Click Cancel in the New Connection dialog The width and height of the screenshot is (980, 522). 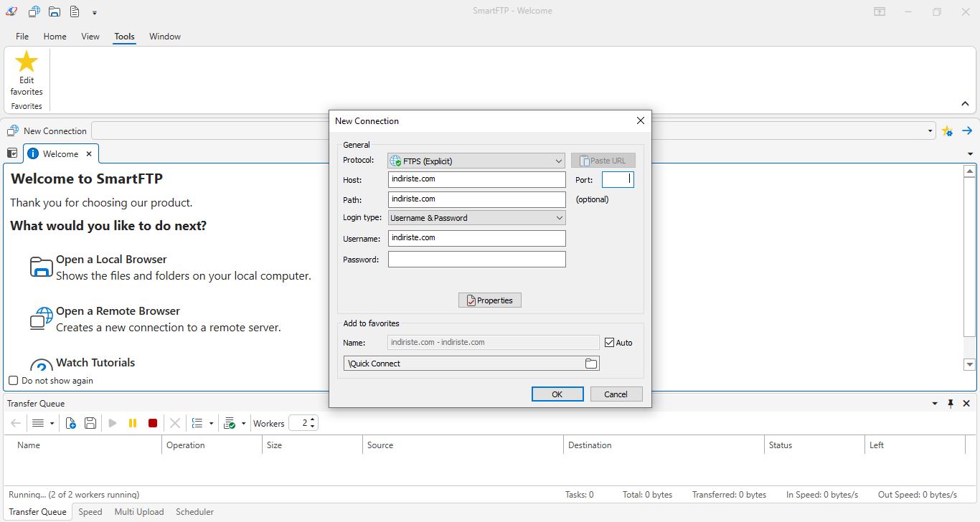click(x=616, y=394)
